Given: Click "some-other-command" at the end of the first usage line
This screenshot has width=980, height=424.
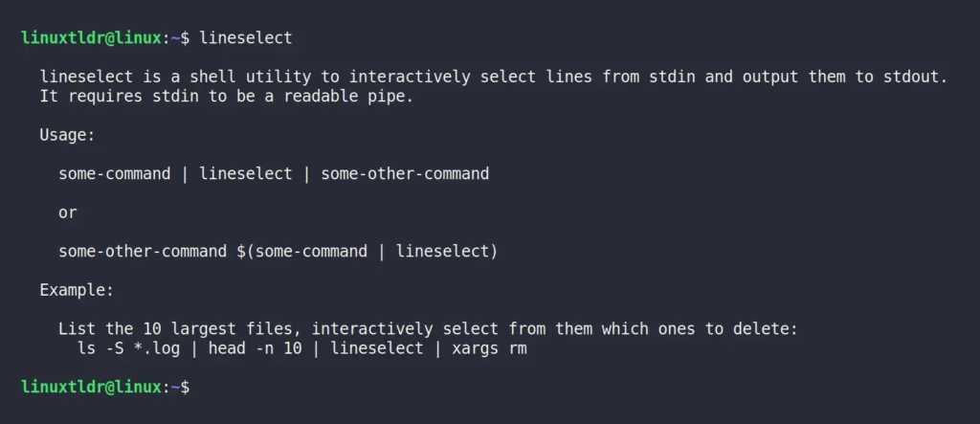Looking at the screenshot, I should point(405,174).
